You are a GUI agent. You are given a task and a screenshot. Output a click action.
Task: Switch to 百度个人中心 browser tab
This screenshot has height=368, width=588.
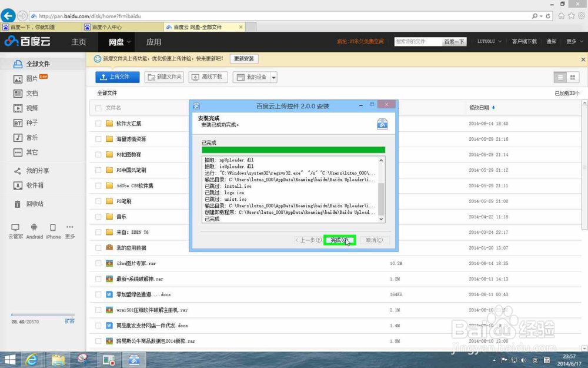point(123,27)
